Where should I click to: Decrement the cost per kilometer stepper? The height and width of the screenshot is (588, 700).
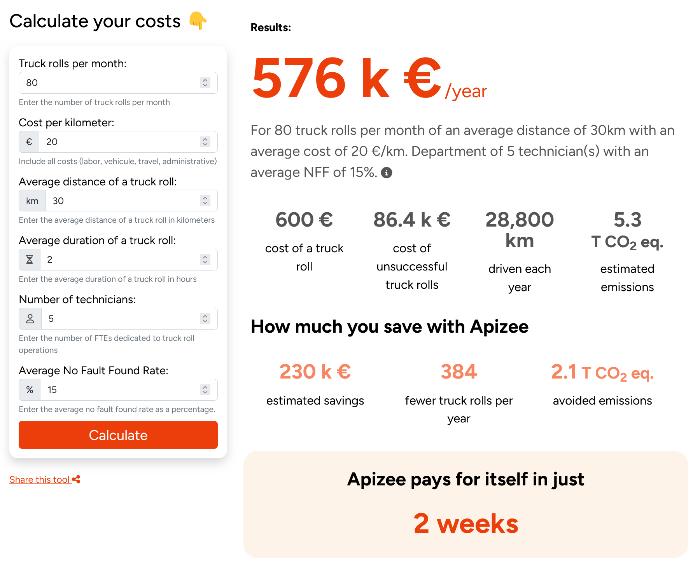point(205,145)
